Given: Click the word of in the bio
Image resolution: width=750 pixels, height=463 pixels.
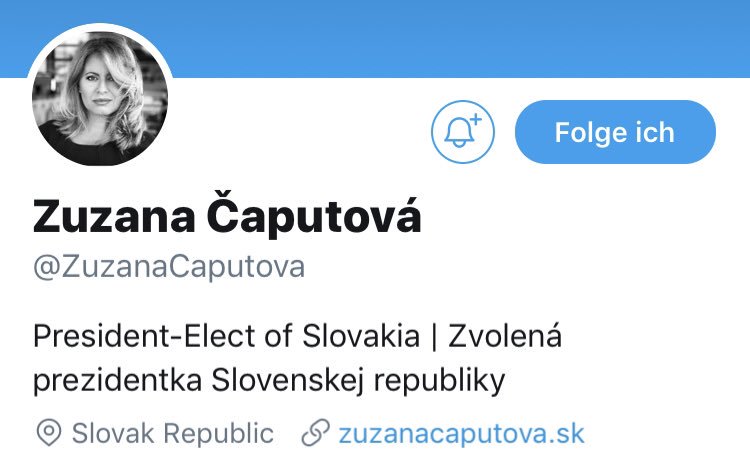Looking at the screenshot, I should [x=279, y=336].
